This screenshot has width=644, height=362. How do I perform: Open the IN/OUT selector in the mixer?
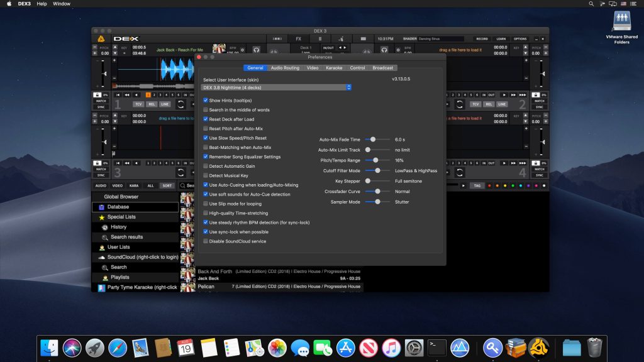(328, 48)
